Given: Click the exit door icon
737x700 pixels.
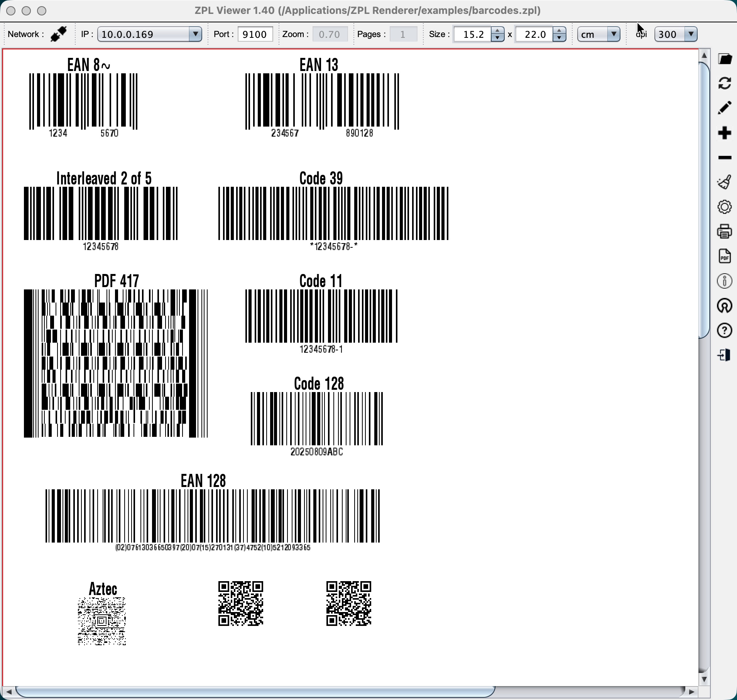Looking at the screenshot, I should (725, 355).
